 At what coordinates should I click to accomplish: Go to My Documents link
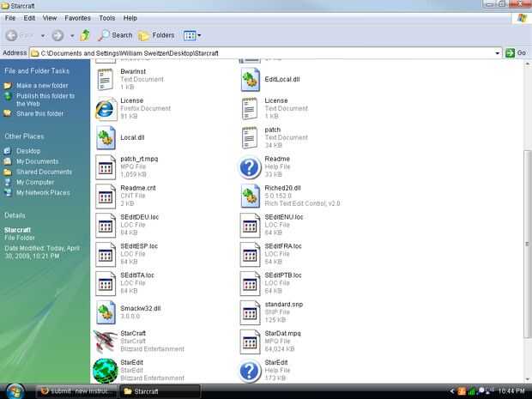[37, 161]
